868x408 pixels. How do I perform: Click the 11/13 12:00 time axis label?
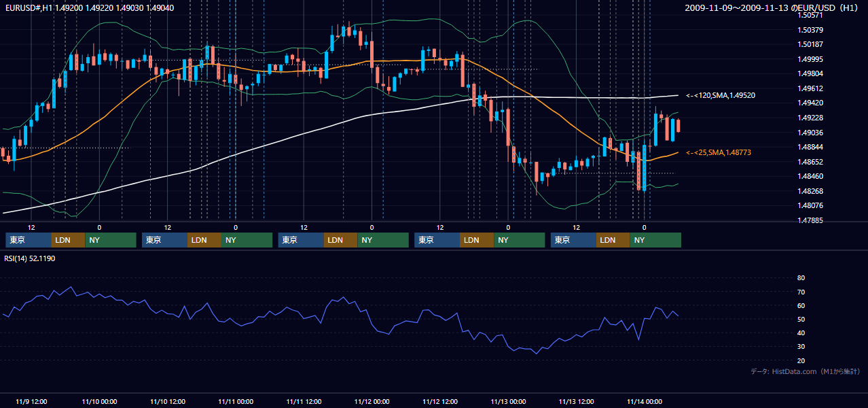577,401
